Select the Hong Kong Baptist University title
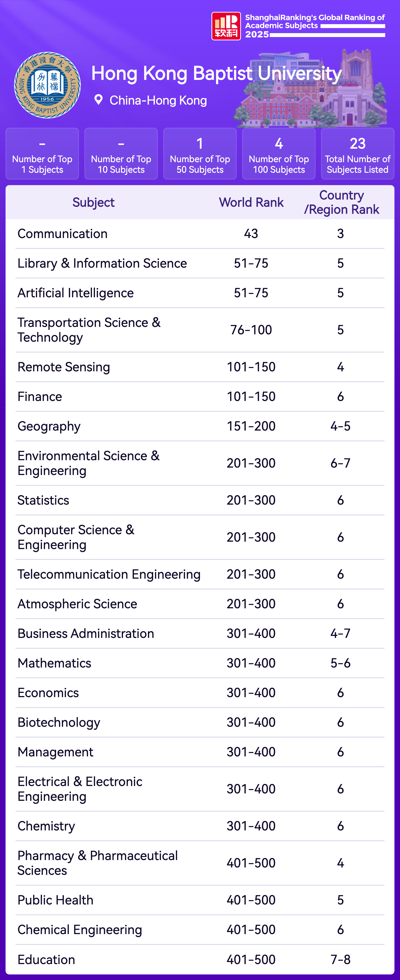Image resolution: width=400 pixels, height=980 pixels. tap(216, 73)
